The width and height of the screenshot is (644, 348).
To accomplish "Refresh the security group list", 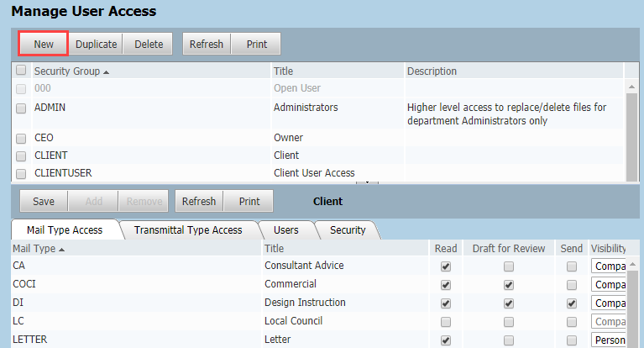I will tap(207, 44).
